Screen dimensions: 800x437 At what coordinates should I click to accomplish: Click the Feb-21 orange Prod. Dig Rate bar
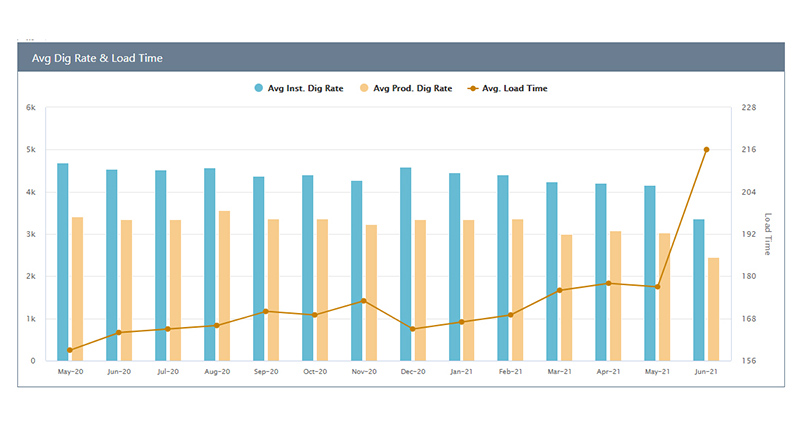517,290
